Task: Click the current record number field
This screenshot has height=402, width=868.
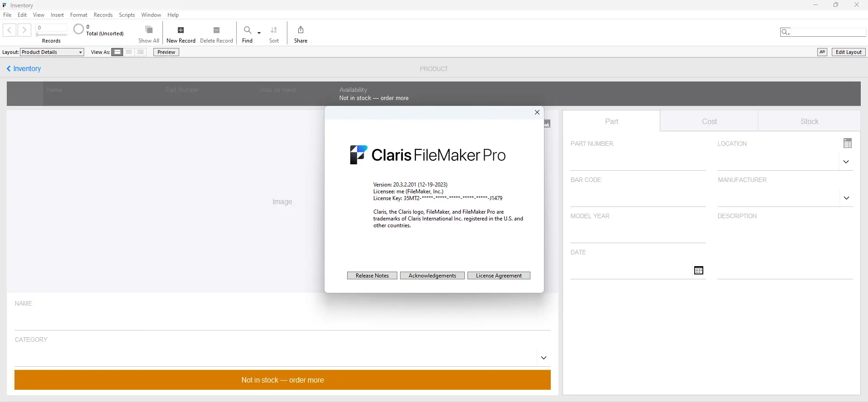Action: 52,28
